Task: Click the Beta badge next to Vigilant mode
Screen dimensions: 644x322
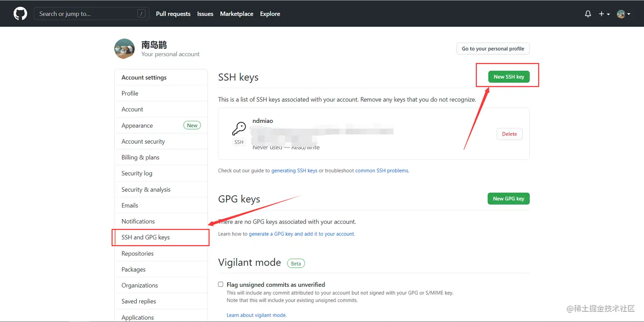Action: point(296,263)
